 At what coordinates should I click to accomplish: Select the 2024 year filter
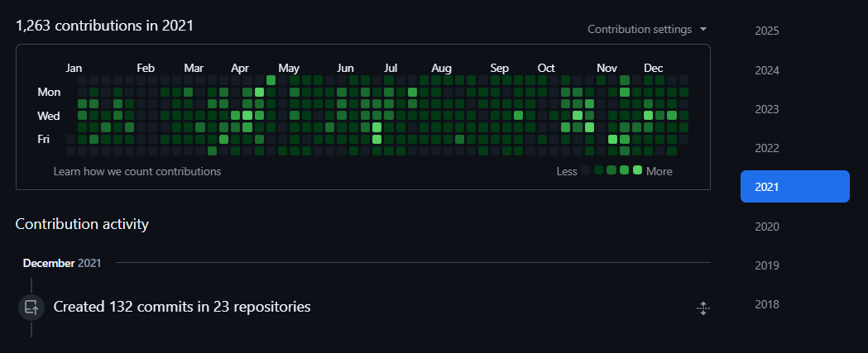767,70
